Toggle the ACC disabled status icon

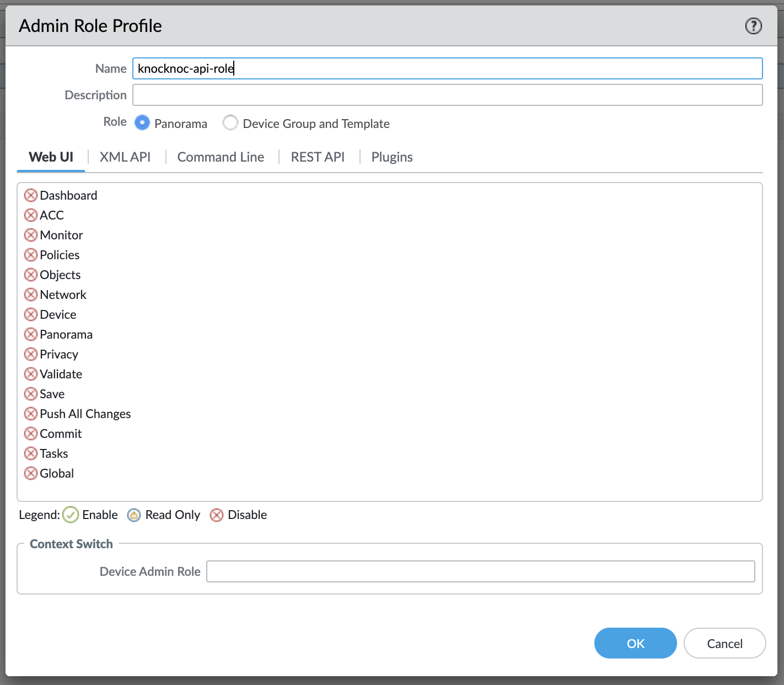click(31, 215)
